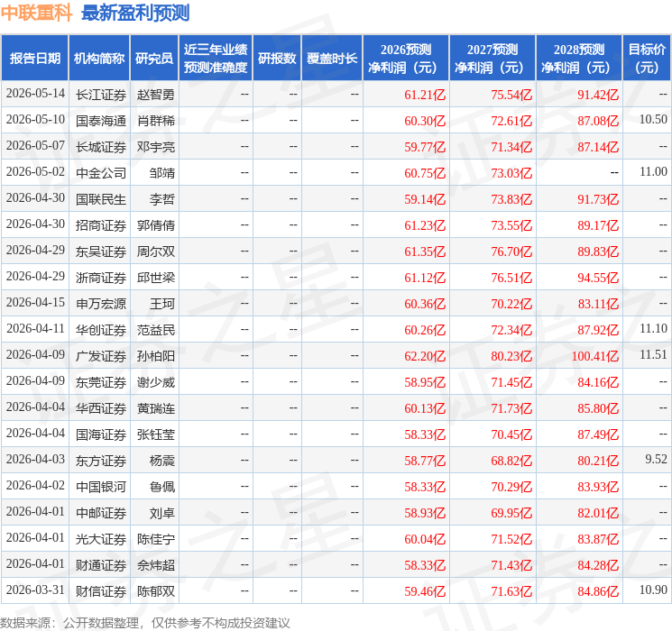Click the 2026预测净利润 column header
The height and width of the screenshot is (631, 672).
(406, 59)
